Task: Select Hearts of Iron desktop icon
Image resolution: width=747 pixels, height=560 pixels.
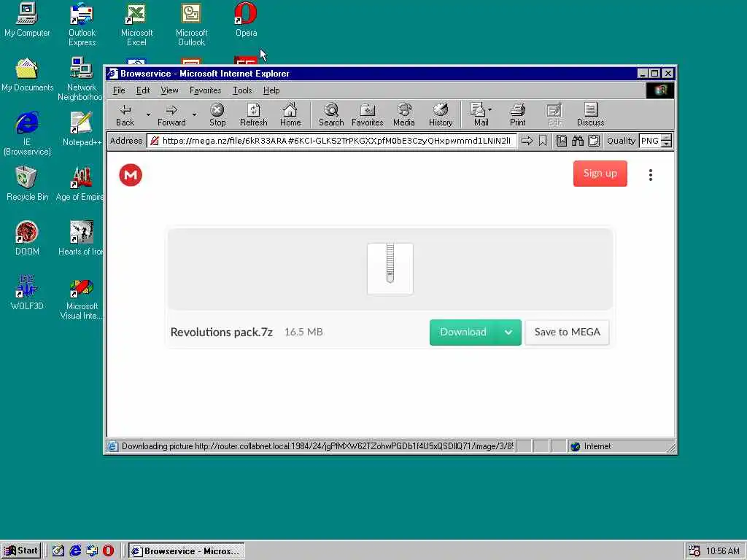Action: point(81,238)
